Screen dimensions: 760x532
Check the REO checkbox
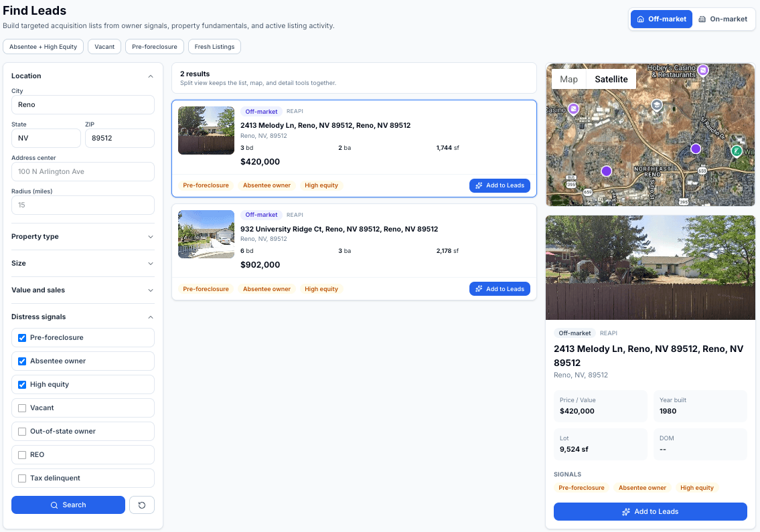point(22,455)
